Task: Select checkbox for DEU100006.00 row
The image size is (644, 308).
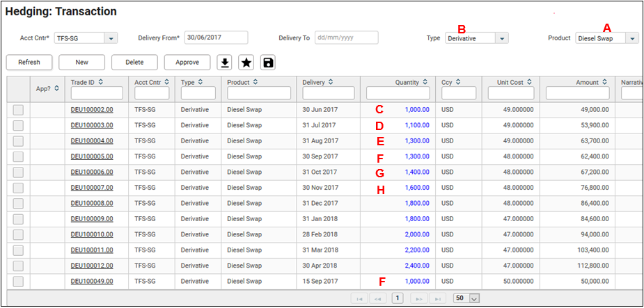Action: 18,172
